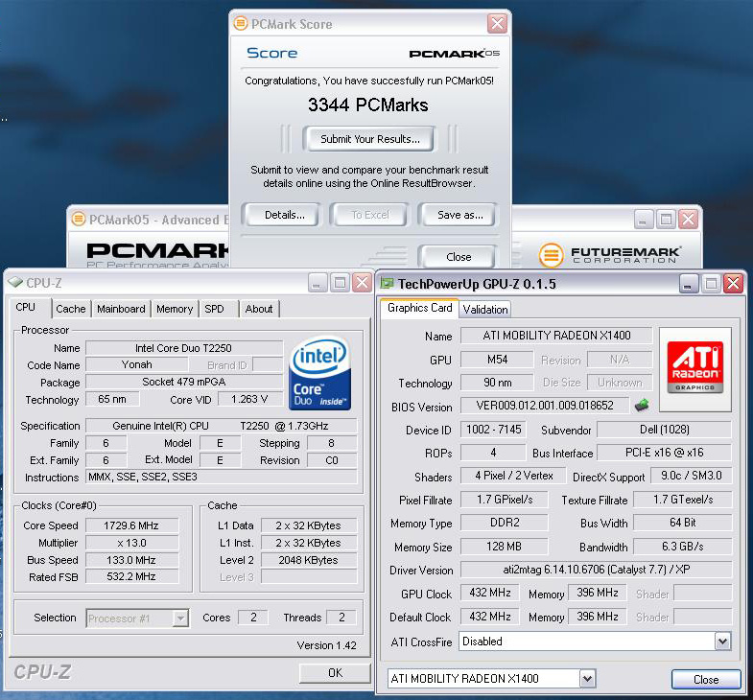Click the Driver Version field in GPU-Z
The height and width of the screenshot is (700, 753).
pyautogui.click(x=596, y=570)
